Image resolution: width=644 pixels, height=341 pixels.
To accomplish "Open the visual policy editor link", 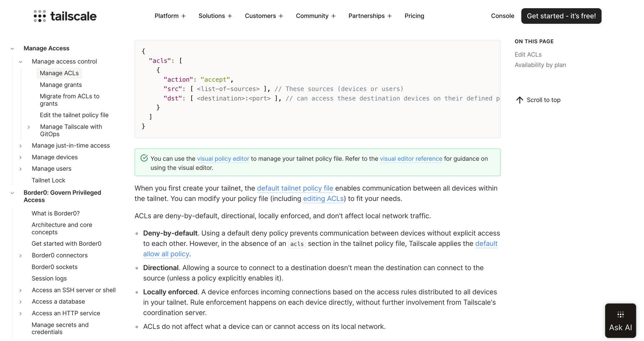I will click(x=223, y=159).
